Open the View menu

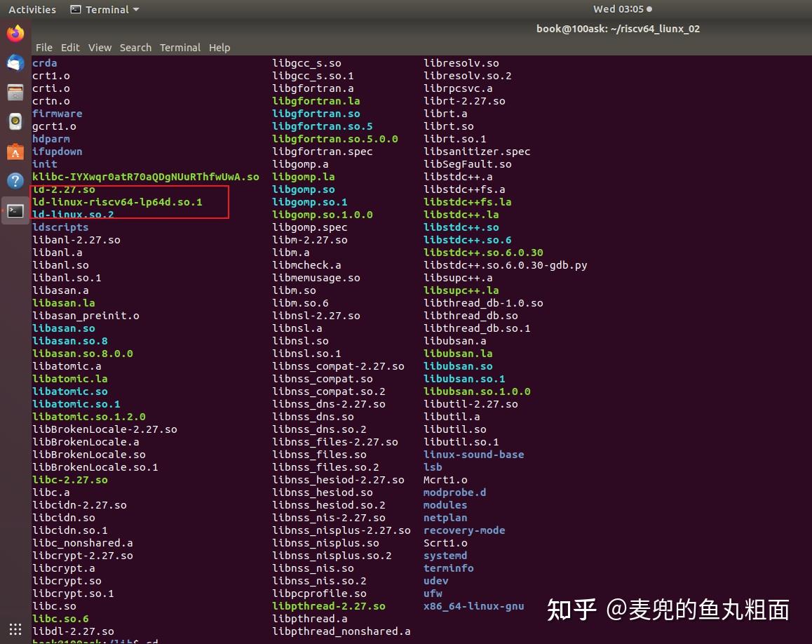pyautogui.click(x=100, y=48)
